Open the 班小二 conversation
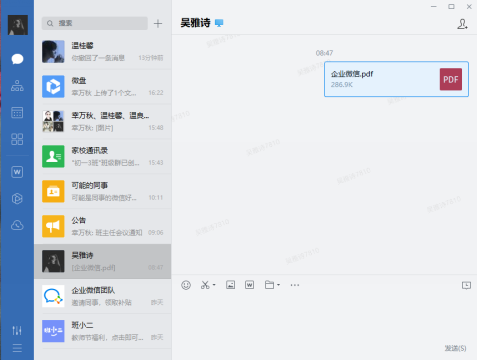 (x=103, y=332)
